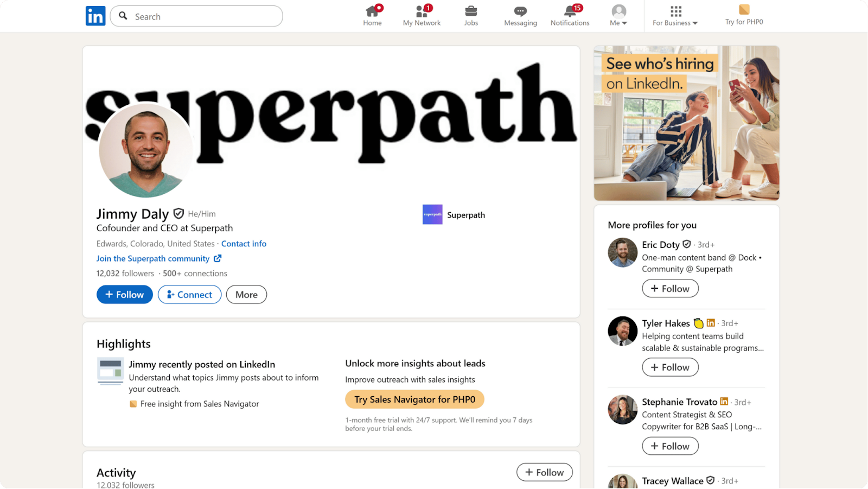
Task: Open My Network icon
Action: point(422,11)
